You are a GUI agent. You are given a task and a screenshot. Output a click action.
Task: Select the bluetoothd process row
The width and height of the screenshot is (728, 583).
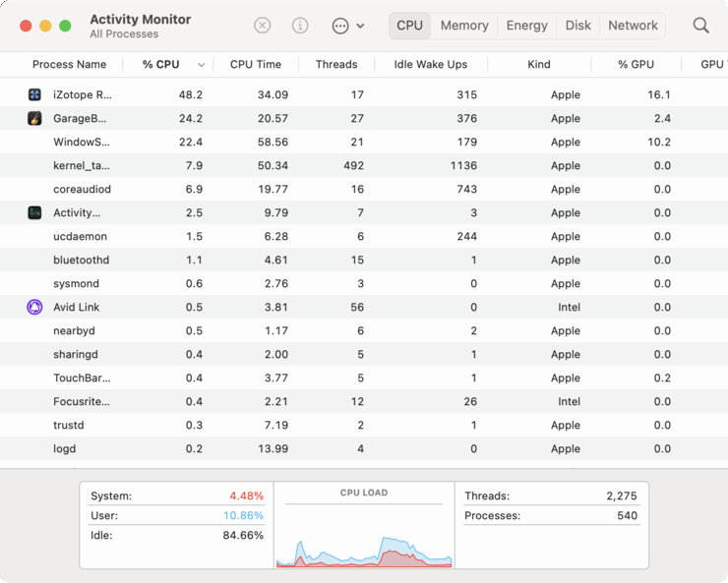364,260
